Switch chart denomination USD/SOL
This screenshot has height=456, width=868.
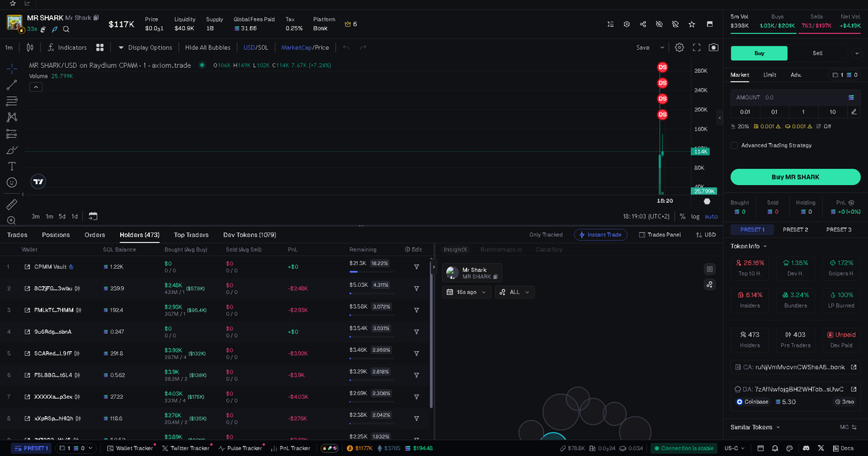pyautogui.click(x=256, y=48)
